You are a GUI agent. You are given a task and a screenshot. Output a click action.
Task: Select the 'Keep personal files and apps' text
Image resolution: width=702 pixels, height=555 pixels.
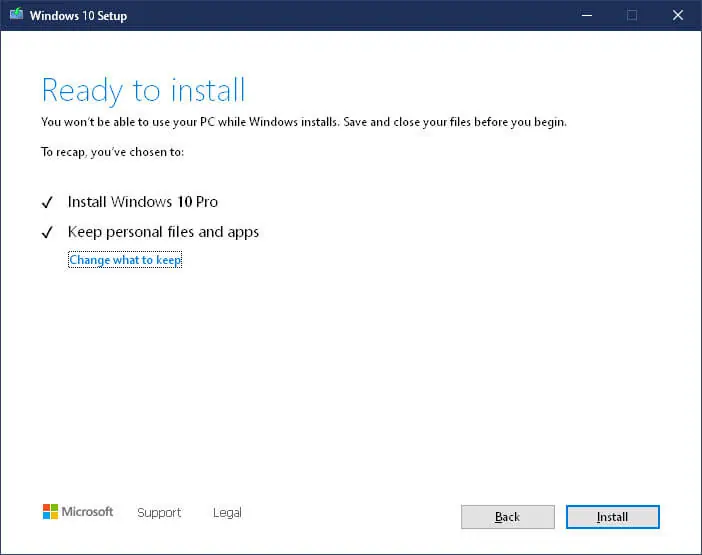163,232
